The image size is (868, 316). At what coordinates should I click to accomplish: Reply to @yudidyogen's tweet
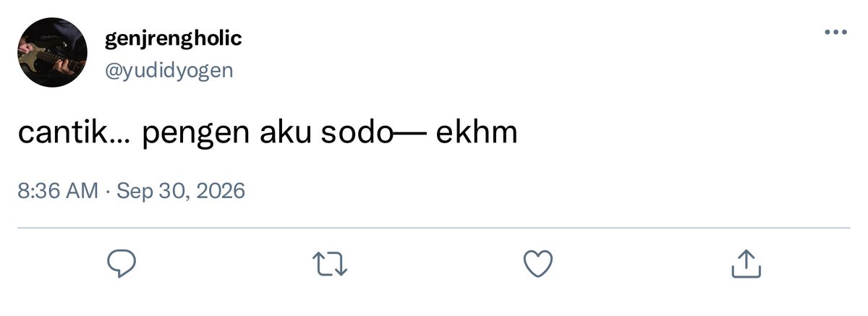122,264
